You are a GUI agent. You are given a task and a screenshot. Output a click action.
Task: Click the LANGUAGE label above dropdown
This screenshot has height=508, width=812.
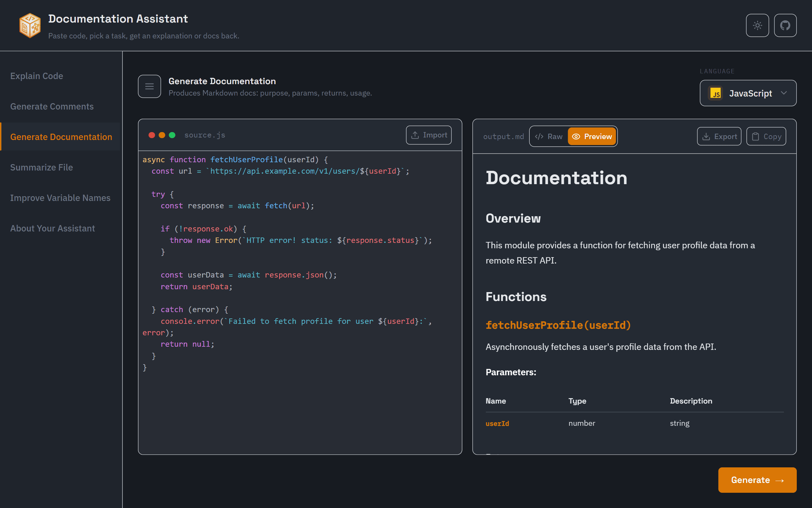click(x=717, y=71)
